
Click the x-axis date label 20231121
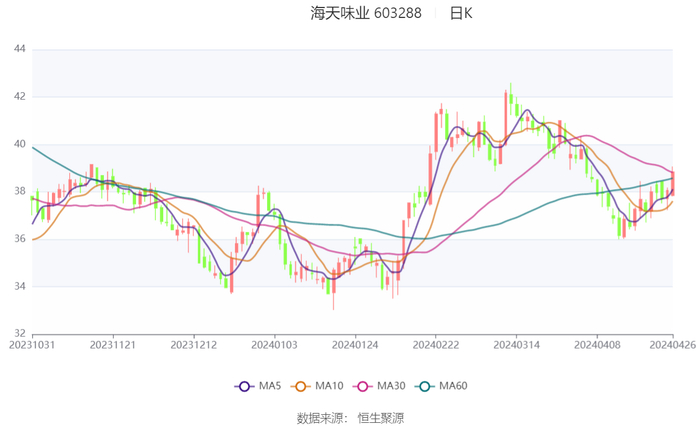[x=113, y=345]
